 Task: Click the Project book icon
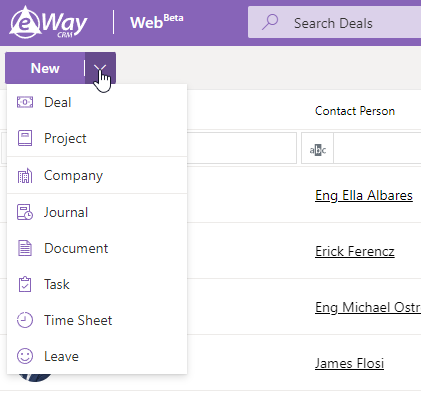click(25, 138)
